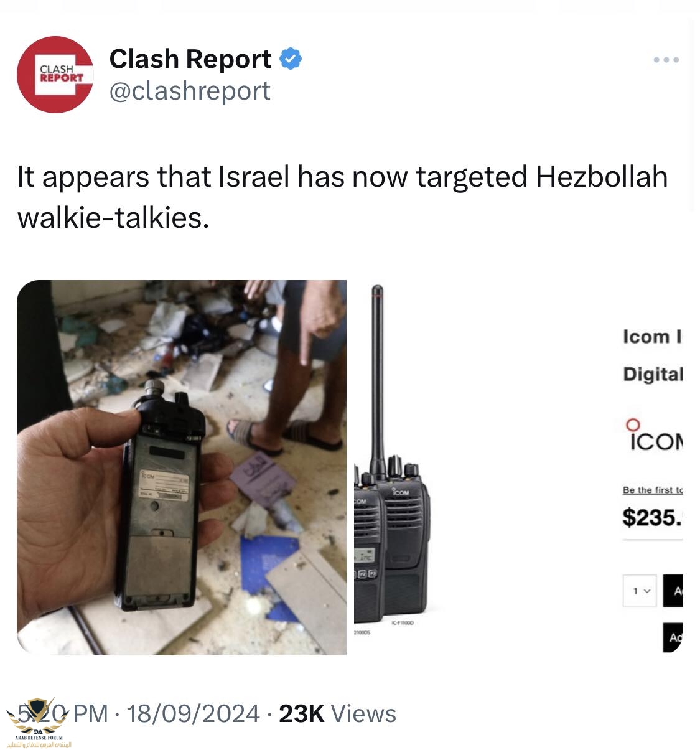Click the 'Icom I... Digital' product title

tap(653, 355)
